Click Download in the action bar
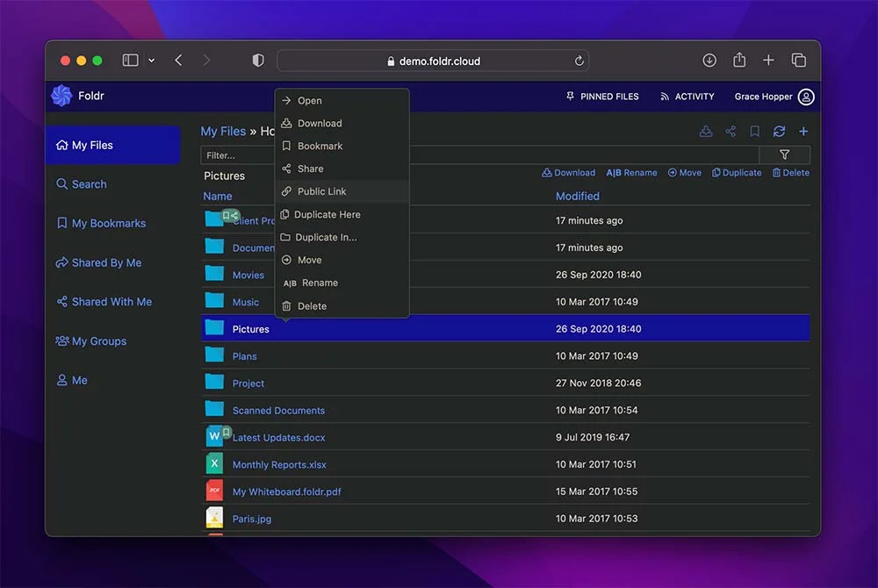The height and width of the screenshot is (588, 878). tap(568, 173)
